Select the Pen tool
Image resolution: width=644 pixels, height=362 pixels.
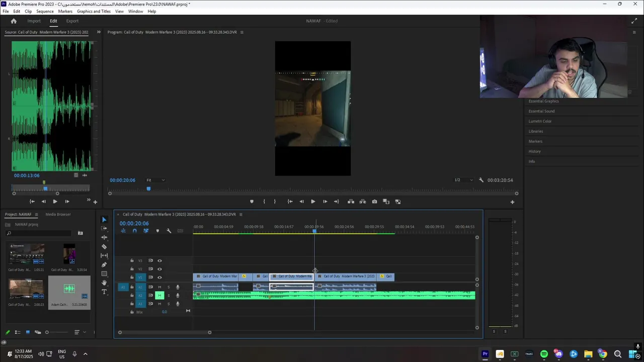click(x=104, y=264)
